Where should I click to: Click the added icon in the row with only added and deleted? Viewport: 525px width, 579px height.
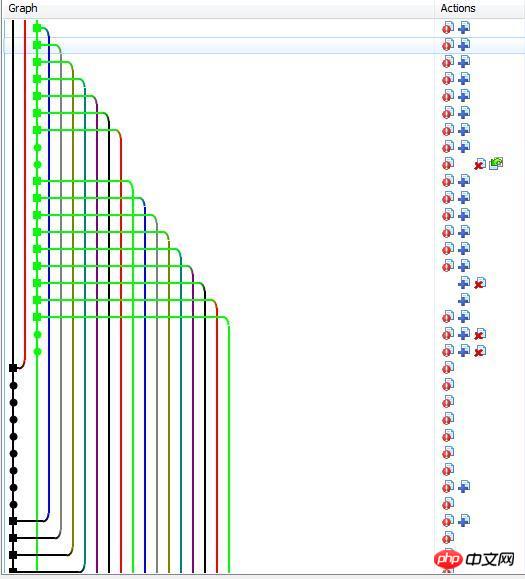[x=464, y=282]
